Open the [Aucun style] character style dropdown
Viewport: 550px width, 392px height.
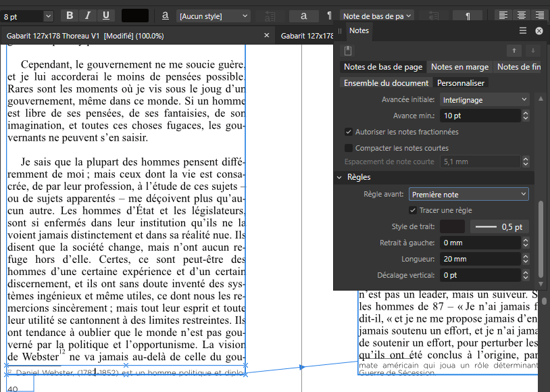tap(214, 16)
